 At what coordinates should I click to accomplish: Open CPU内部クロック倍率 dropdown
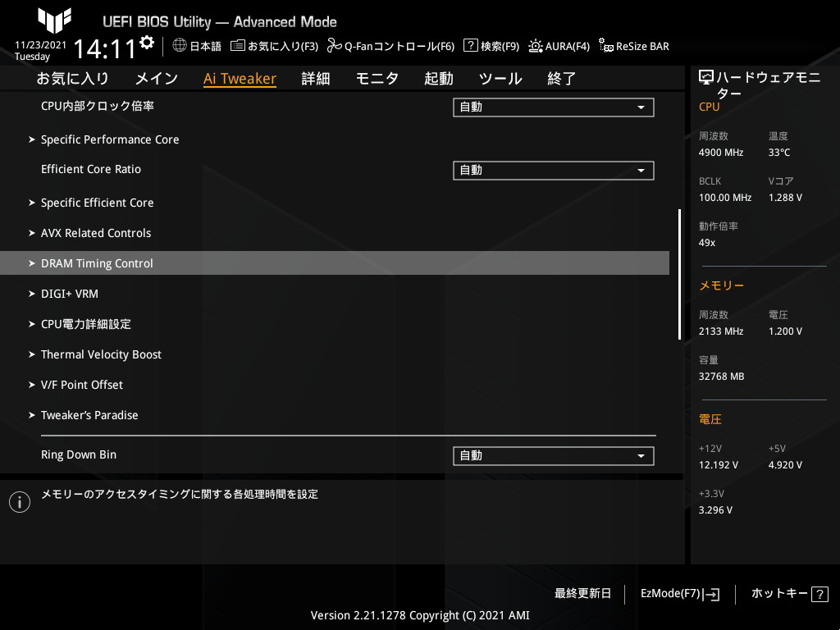pos(554,107)
